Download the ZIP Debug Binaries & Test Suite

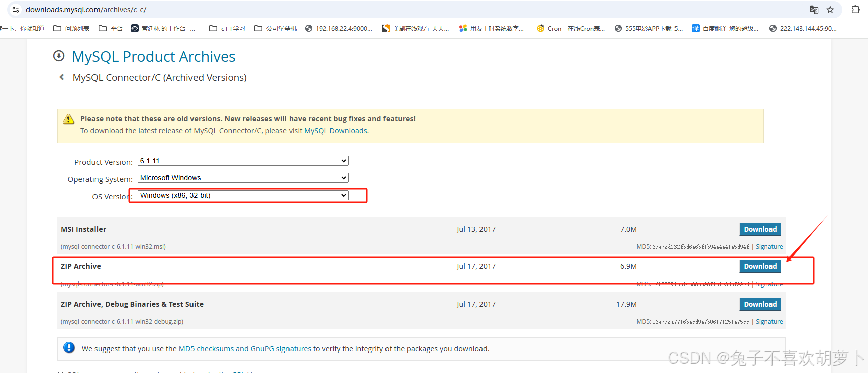pyautogui.click(x=760, y=304)
